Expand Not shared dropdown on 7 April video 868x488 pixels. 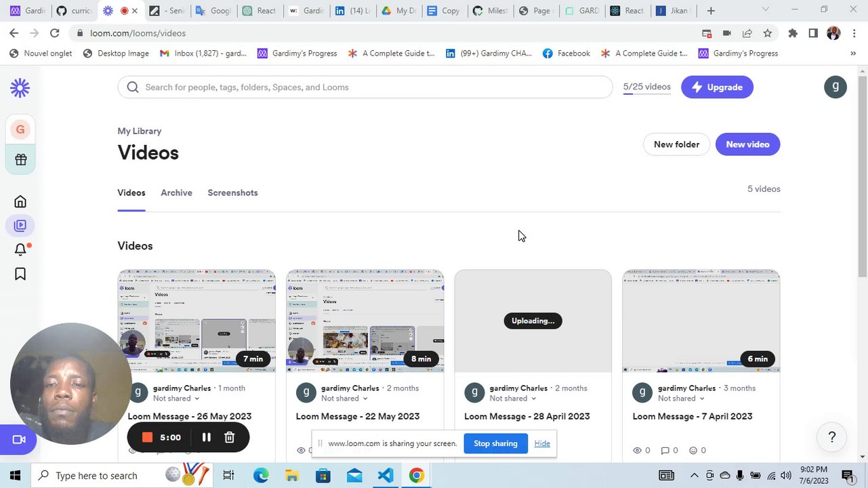(681, 399)
